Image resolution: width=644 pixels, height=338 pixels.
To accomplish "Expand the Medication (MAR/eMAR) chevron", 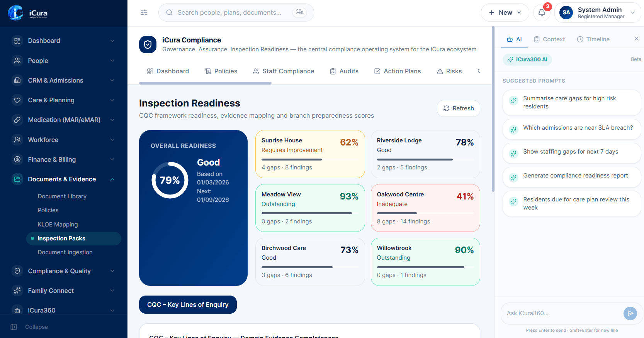I will pyautogui.click(x=112, y=120).
